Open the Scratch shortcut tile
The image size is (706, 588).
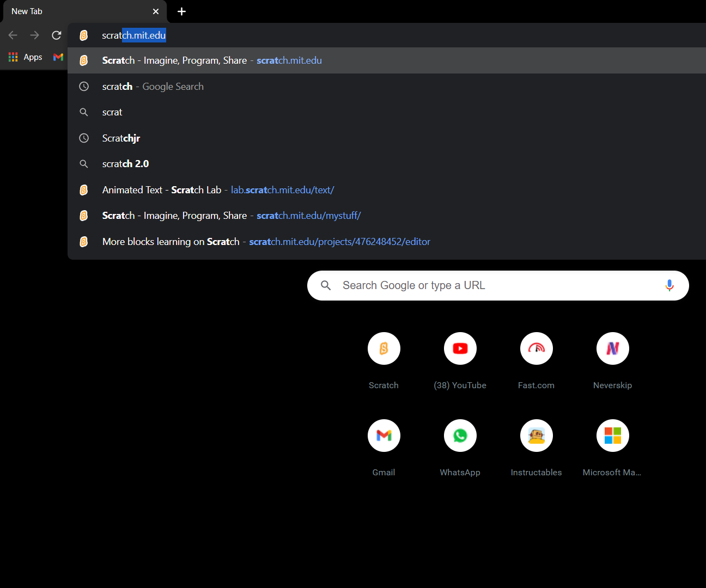click(384, 348)
